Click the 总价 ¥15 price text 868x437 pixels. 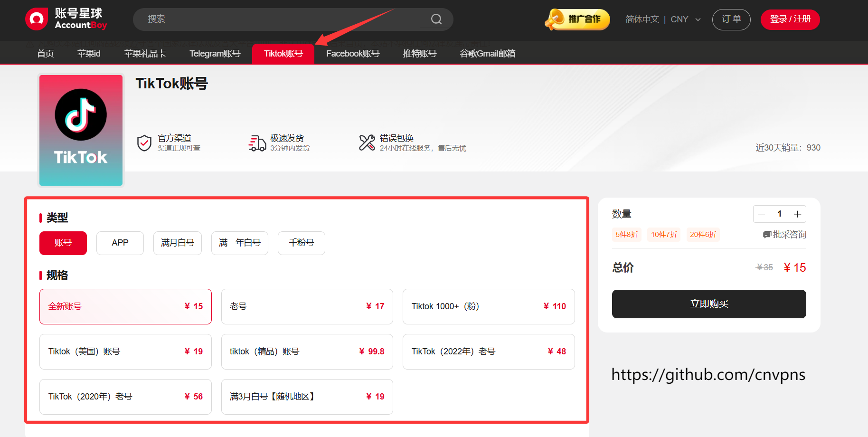coord(795,268)
